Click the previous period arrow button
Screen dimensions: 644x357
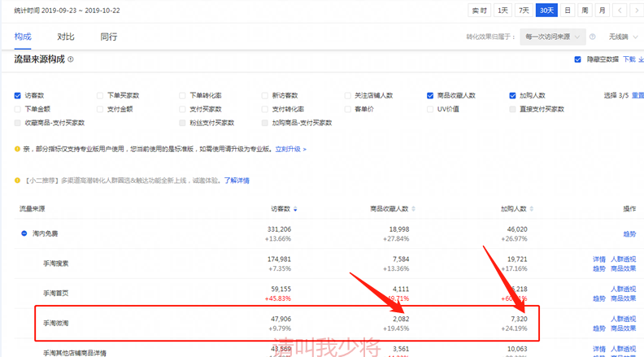(620, 11)
